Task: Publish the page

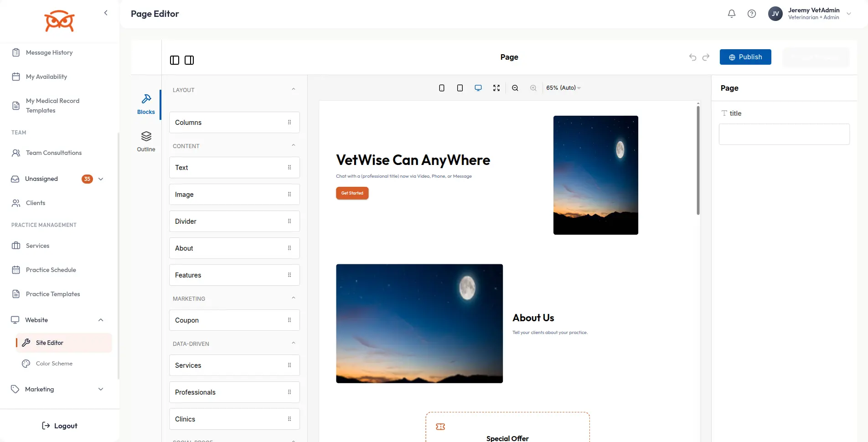Action: point(745,57)
